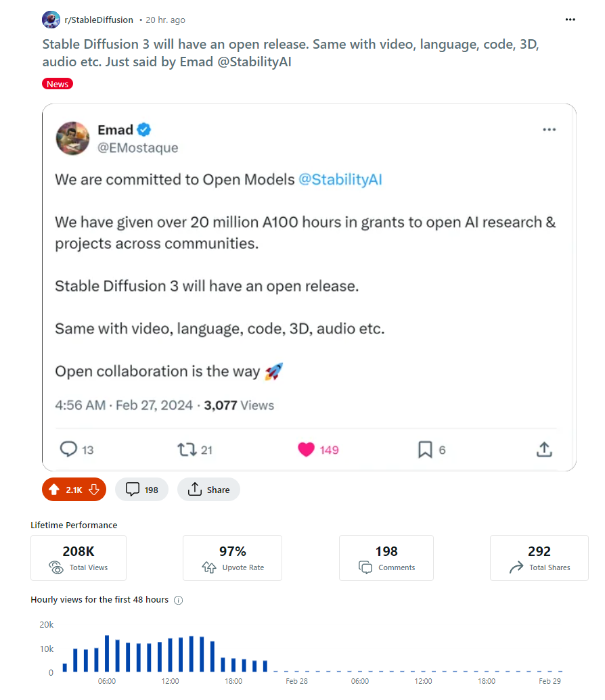Viewport: 605px width, 700px height.
Task: Click the Share button below the post
Action: [x=208, y=489]
